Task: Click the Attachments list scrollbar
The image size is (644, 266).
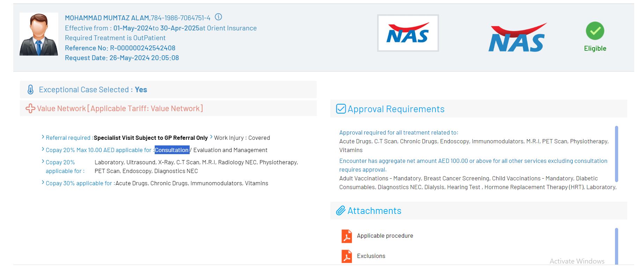Action: (x=616, y=246)
